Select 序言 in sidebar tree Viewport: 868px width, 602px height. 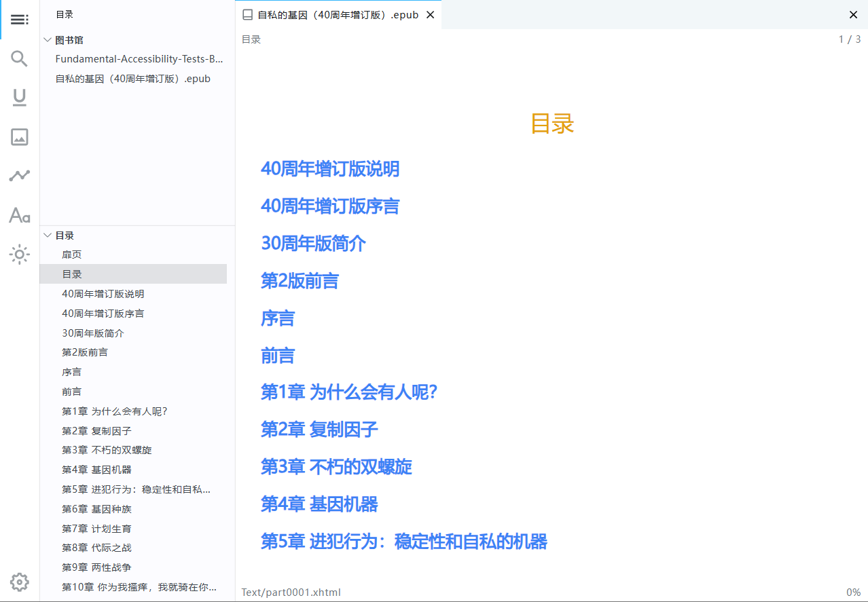click(133, 372)
